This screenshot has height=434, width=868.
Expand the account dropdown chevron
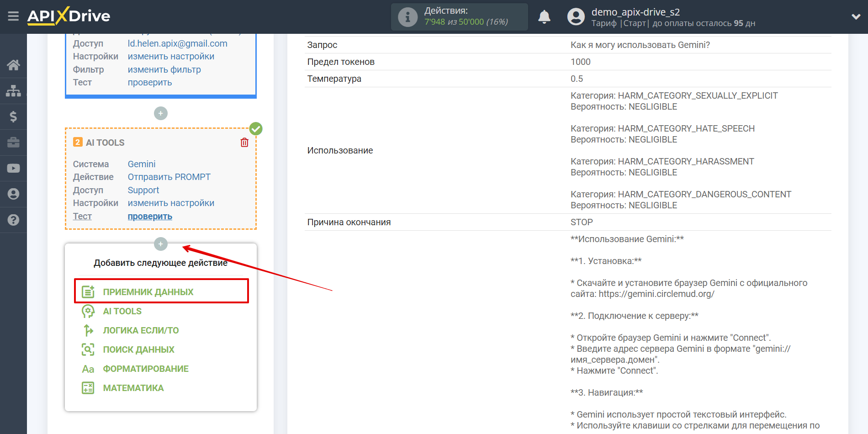pos(856,17)
